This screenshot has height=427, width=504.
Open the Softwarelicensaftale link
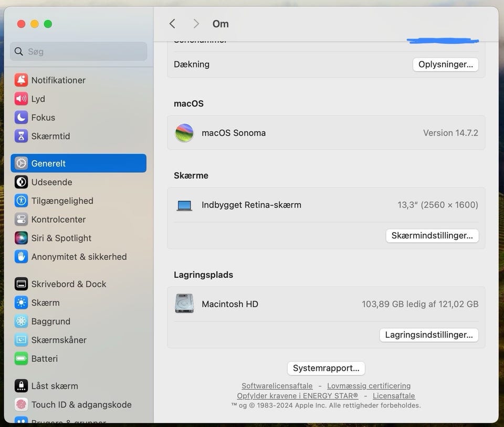(x=277, y=386)
